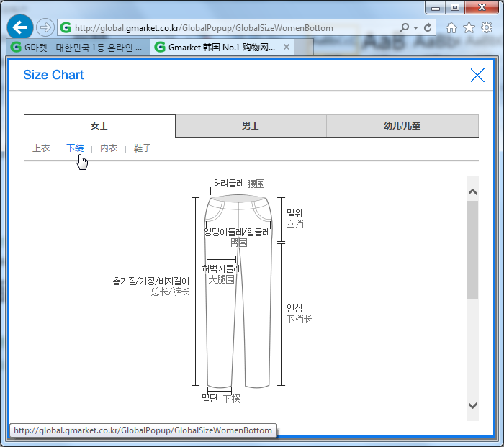The height and width of the screenshot is (447, 504).
Task: Open the Tools gear icon
Action: pyautogui.click(x=486, y=28)
